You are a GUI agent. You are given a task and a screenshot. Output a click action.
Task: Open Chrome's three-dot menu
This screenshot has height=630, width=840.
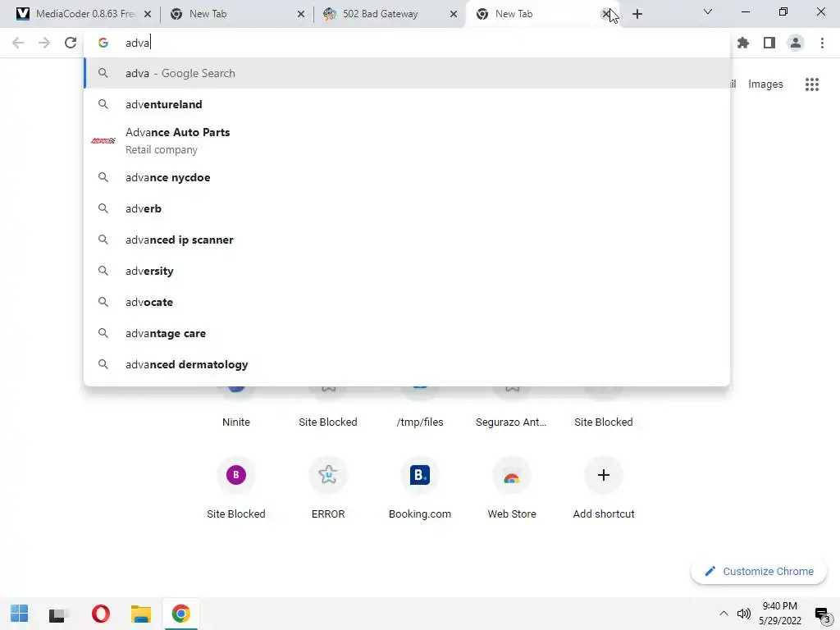(x=822, y=43)
